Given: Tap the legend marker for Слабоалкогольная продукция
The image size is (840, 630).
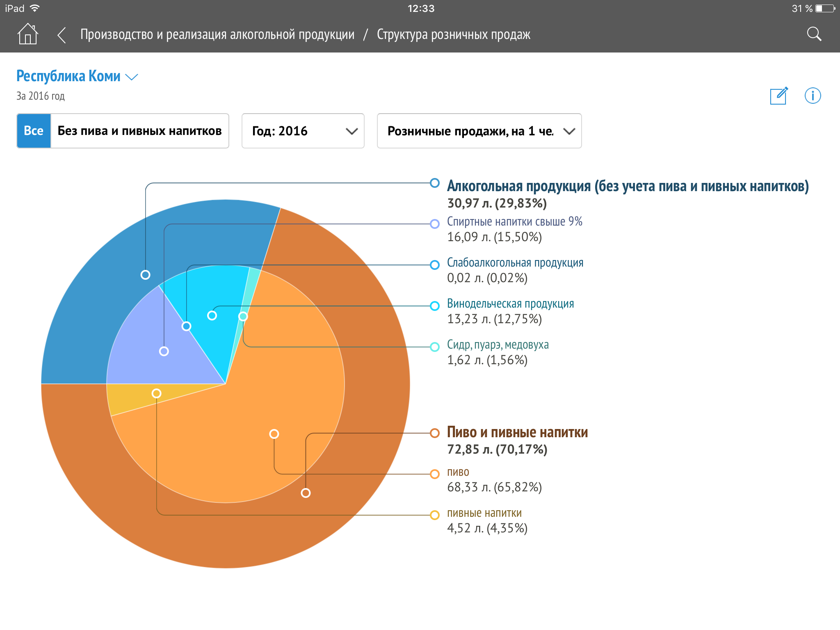Looking at the screenshot, I should 435,265.
